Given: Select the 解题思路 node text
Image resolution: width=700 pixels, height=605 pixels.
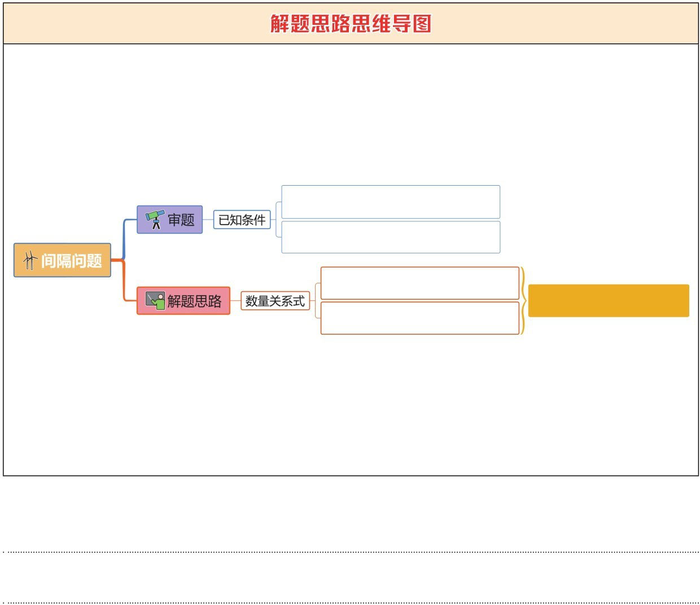Looking at the screenshot, I should pos(195,301).
